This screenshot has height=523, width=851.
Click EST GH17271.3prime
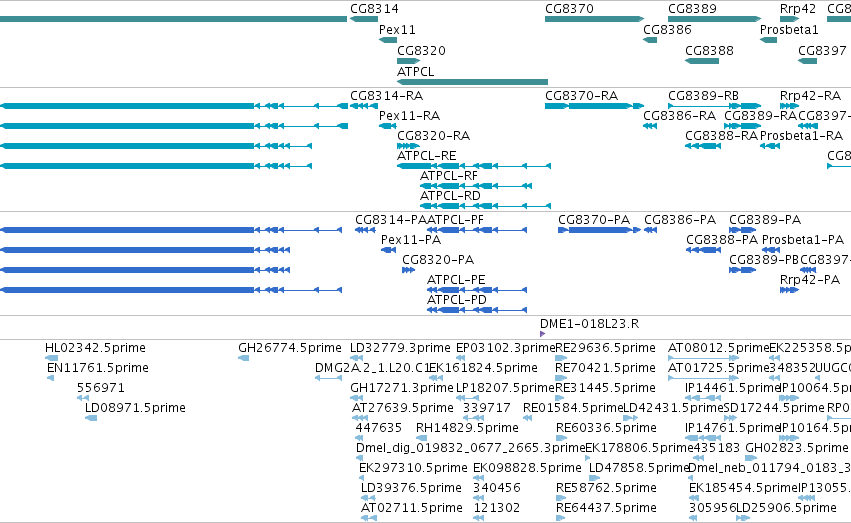(402, 388)
